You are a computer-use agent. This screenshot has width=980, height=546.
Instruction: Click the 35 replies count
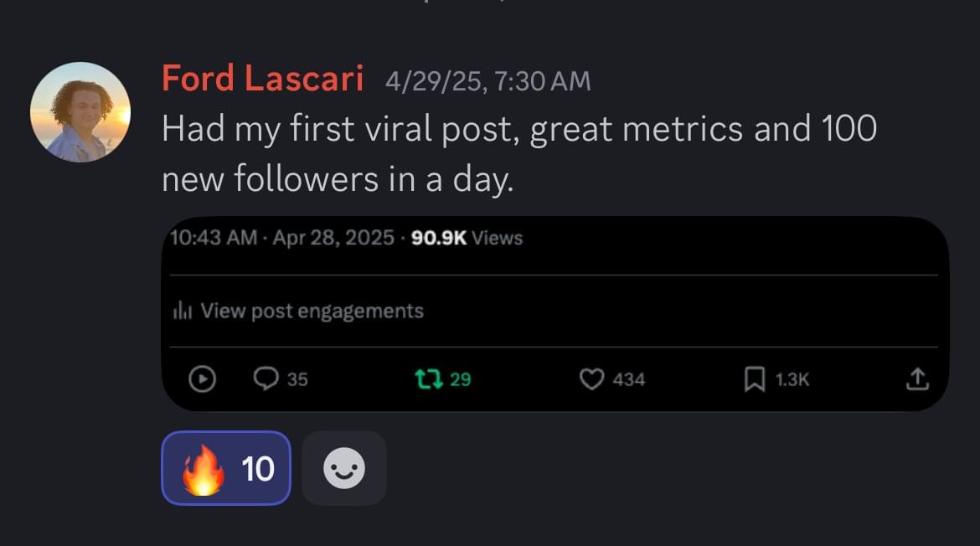297,379
